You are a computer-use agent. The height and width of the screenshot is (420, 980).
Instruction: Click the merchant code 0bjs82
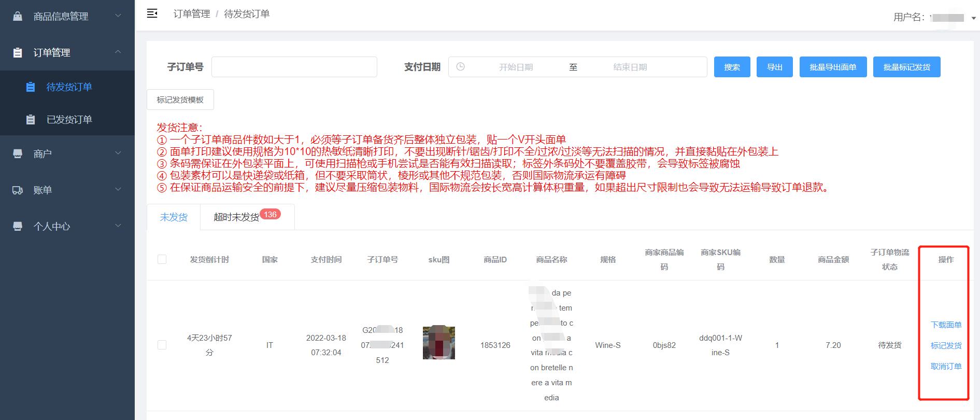(664, 345)
